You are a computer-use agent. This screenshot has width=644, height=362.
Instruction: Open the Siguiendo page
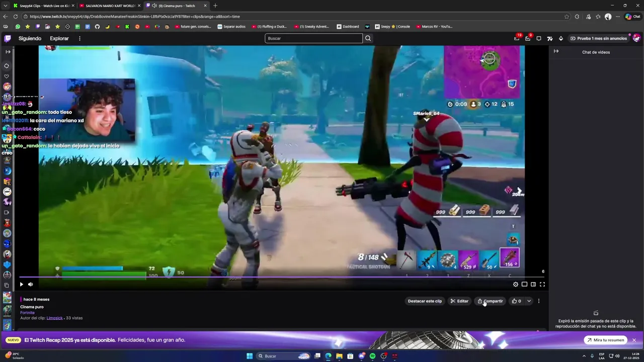(x=30, y=38)
